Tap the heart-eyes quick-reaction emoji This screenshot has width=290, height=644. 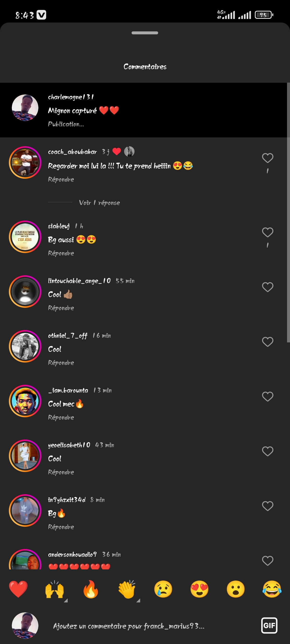click(x=200, y=589)
